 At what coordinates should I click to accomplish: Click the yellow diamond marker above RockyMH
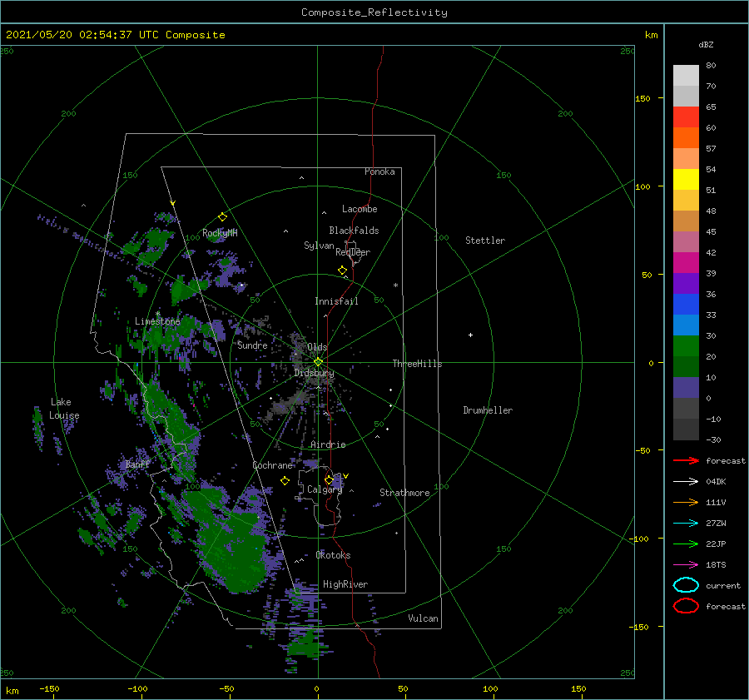(222, 217)
